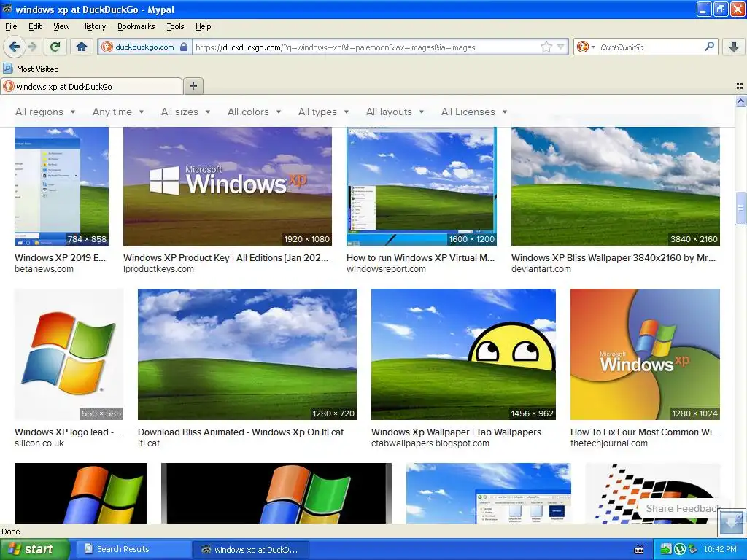
Task: Click the betanews.com source text
Action: (x=44, y=269)
